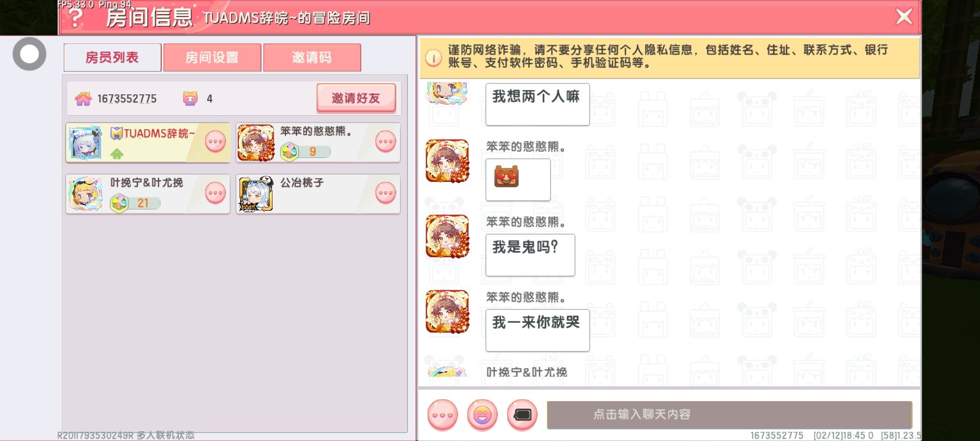Tap the round joystick circle button

[29, 54]
